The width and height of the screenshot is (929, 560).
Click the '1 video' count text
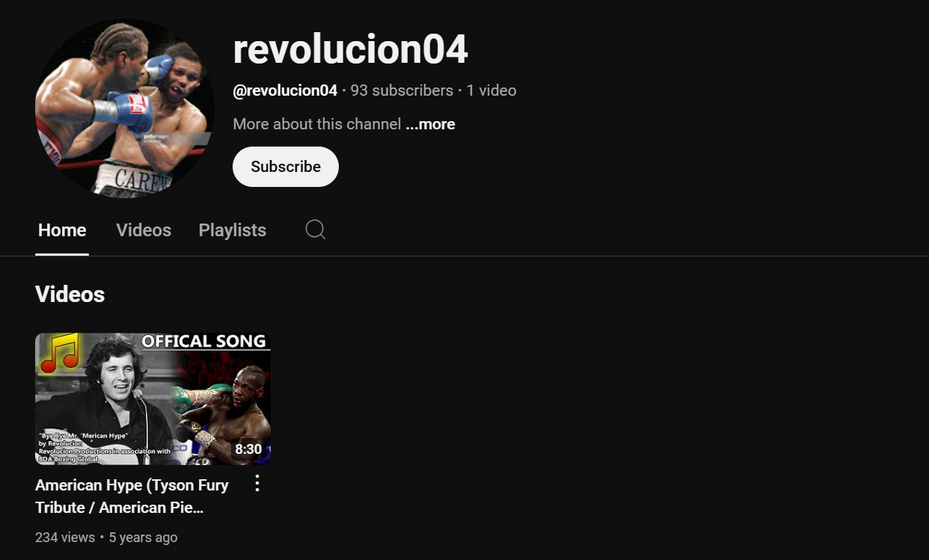pos(491,90)
